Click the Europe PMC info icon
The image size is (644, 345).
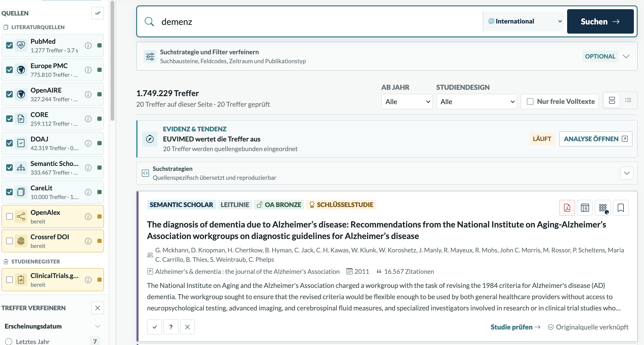[x=88, y=70]
